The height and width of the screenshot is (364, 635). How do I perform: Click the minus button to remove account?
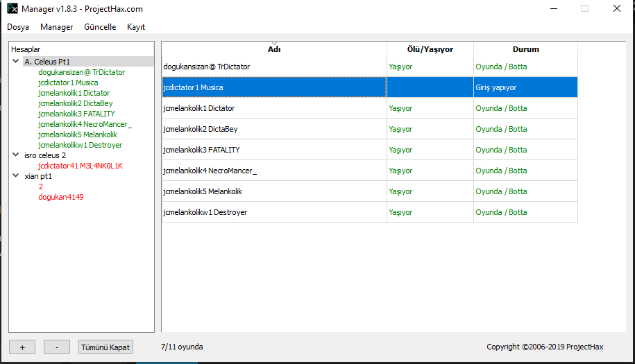(57, 347)
